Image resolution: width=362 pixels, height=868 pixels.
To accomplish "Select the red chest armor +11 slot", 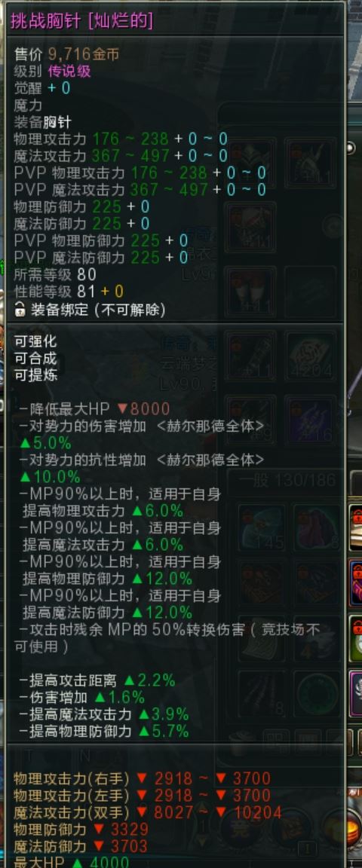I will pyautogui.click(x=250, y=226).
